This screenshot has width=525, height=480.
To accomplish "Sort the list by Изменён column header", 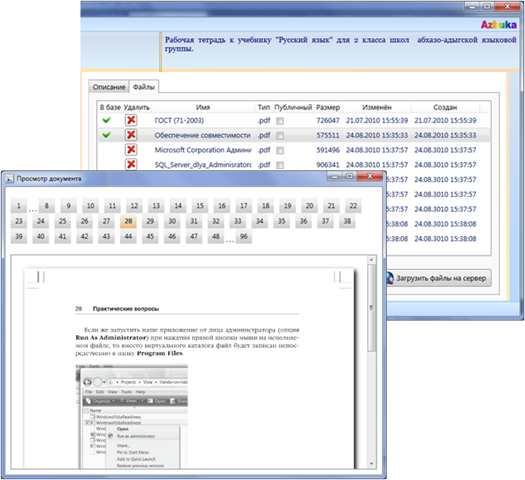I will [377, 107].
